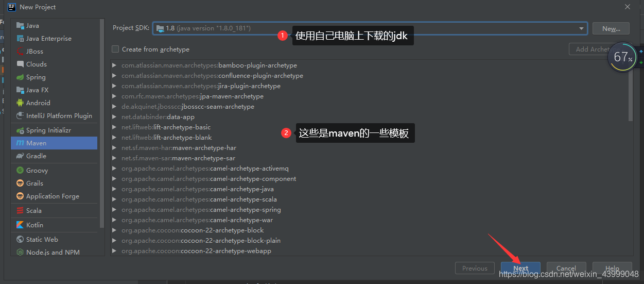Select Static Web project type

54,240
